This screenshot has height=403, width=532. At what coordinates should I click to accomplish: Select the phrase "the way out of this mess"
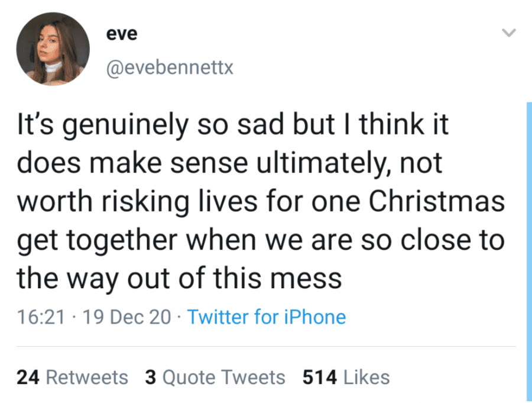[x=179, y=279]
